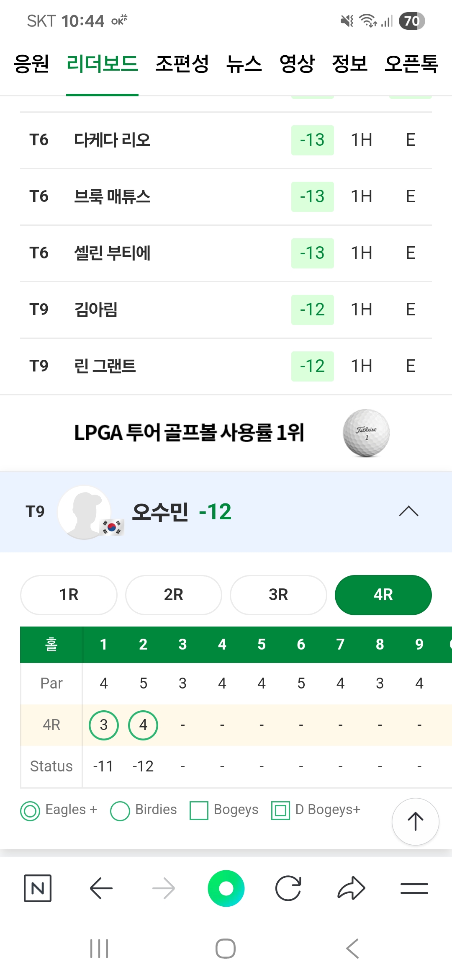Switch to the 조편성 tab

point(182,64)
